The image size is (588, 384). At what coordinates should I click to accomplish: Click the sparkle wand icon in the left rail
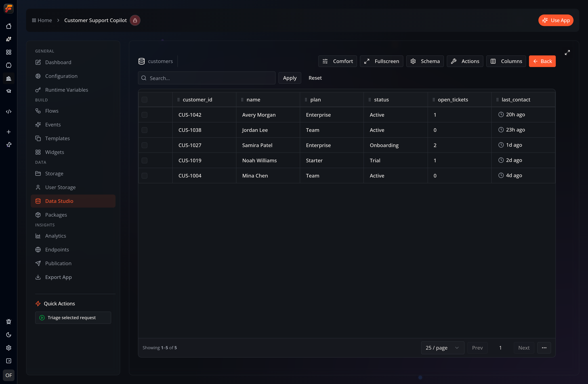coord(9,39)
